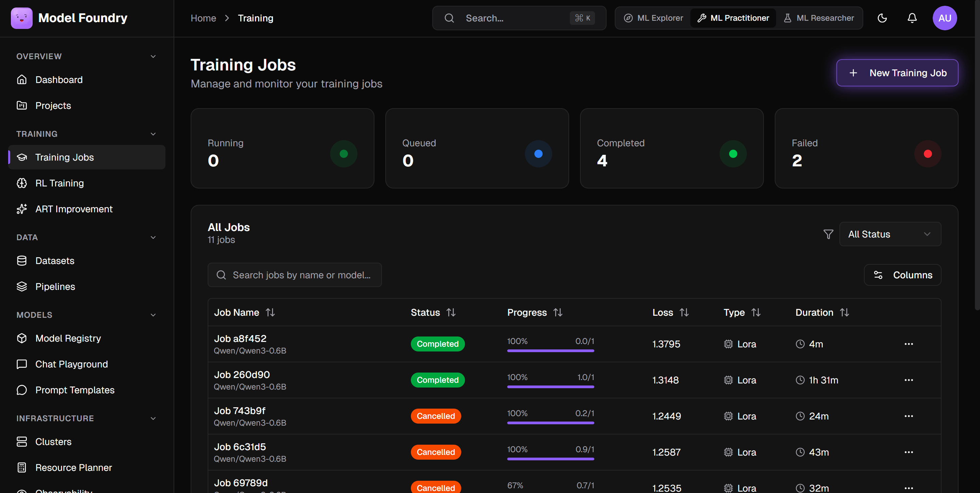Click the Model Foundry logo icon
This screenshot has height=493, width=980.
[x=22, y=18]
